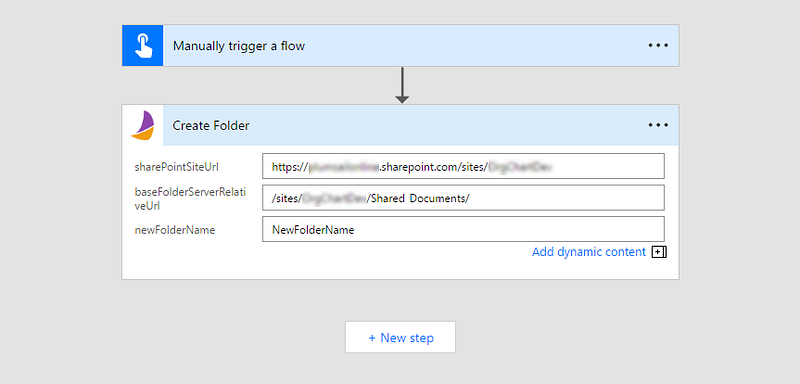This screenshot has height=384, width=800.
Task: Add a step with the New step button
Action: (x=401, y=337)
